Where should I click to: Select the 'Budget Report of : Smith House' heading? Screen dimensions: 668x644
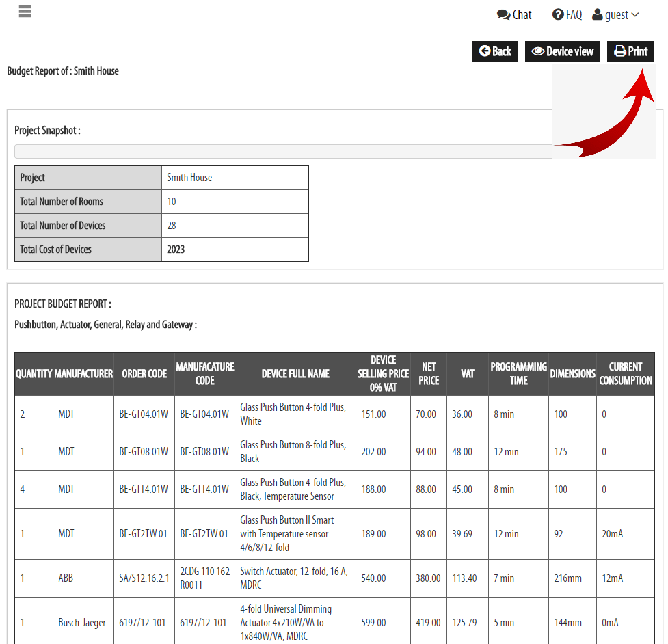coord(63,71)
